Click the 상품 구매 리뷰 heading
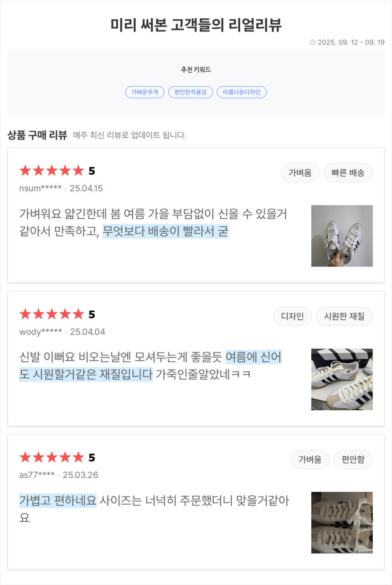 (37, 135)
